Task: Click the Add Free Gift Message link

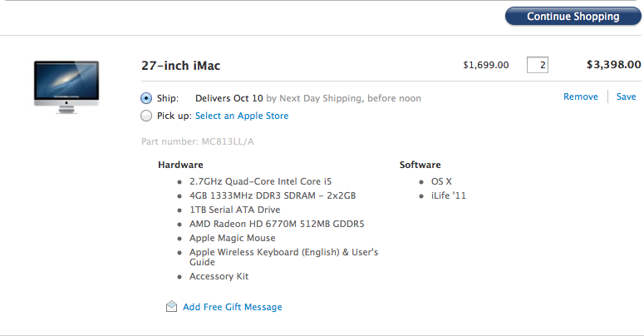Action: tap(232, 307)
